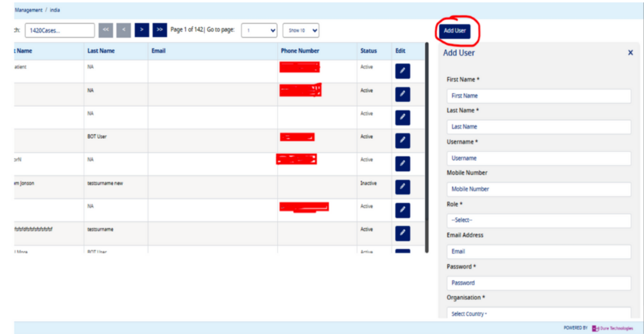Click the edit pencil icon in first row

click(x=402, y=71)
